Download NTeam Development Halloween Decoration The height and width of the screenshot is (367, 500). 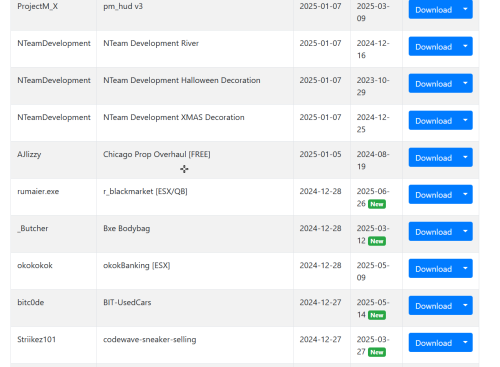(x=433, y=83)
